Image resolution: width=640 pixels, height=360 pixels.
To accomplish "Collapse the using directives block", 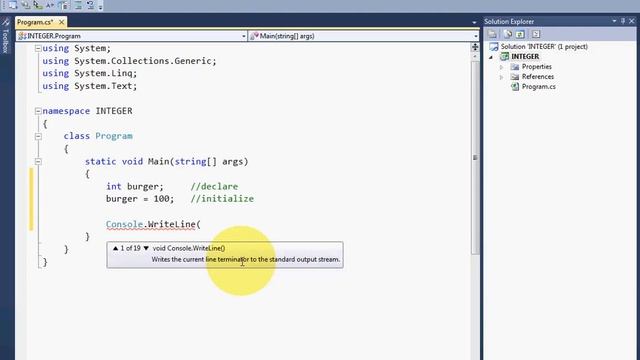I will [x=38, y=49].
